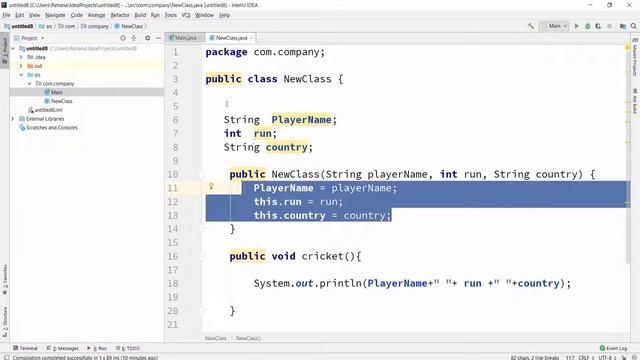Open UTF-8 encoding selector

coord(607,358)
